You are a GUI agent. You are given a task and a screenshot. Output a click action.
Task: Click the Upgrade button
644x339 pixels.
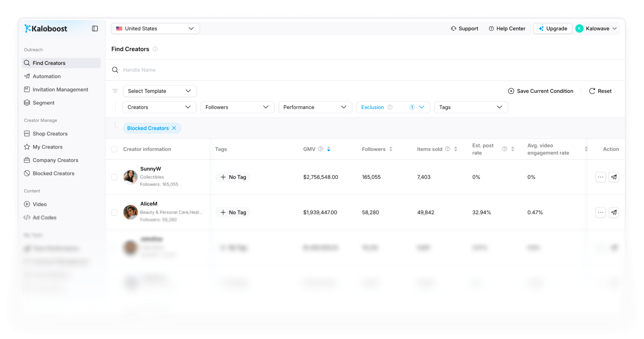[553, 29]
